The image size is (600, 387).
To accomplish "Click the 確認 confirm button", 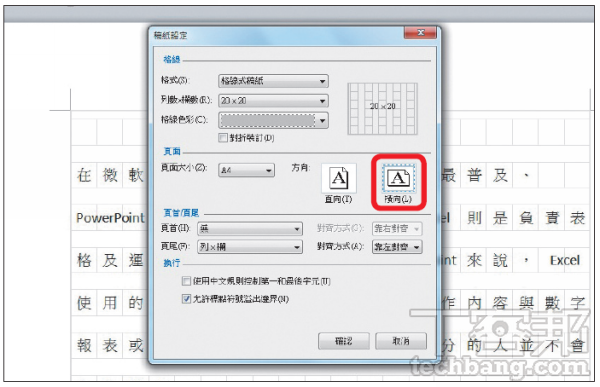I will pos(344,341).
